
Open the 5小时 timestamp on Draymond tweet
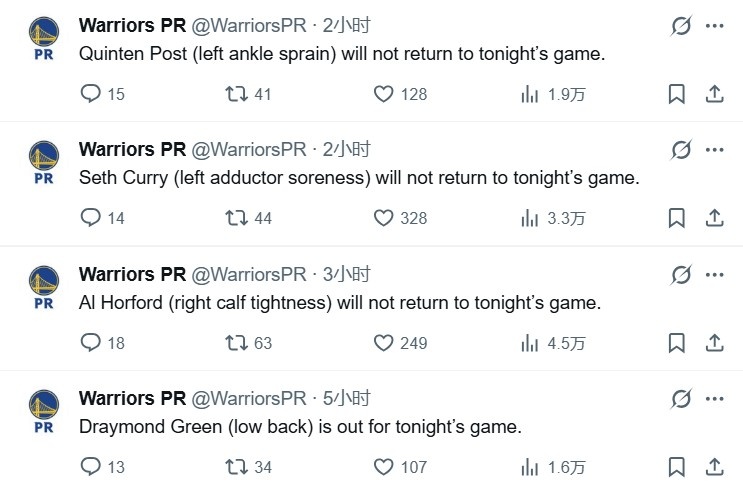[346, 399]
